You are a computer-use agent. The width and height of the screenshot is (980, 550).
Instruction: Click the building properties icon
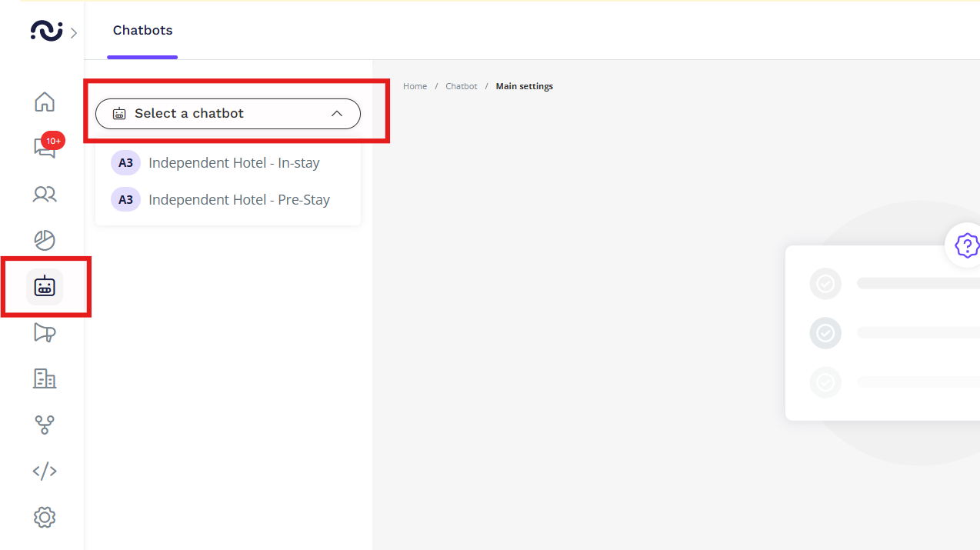coord(45,378)
